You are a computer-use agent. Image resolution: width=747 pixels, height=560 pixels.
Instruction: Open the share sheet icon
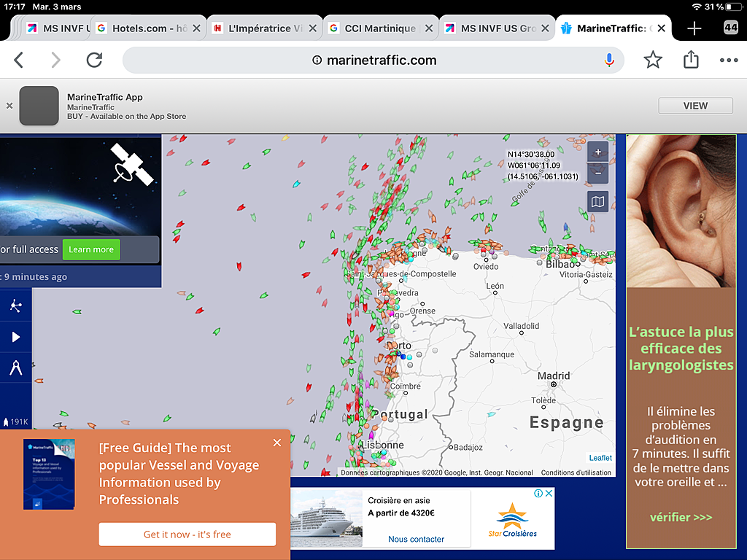691,60
